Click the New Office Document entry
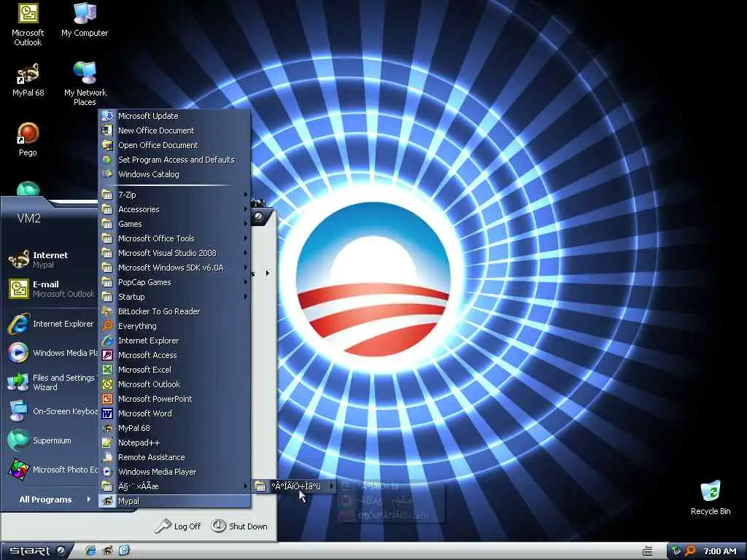The width and height of the screenshot is (747, 560). 174,131
